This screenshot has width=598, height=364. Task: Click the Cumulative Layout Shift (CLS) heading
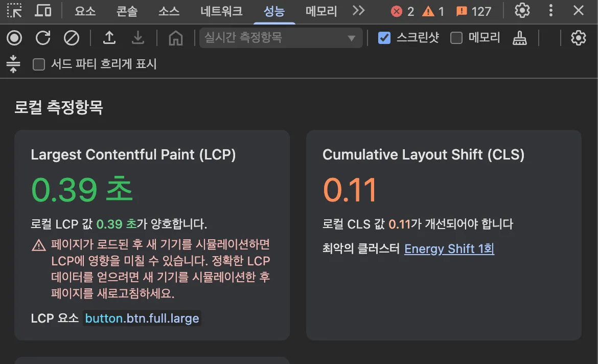click(423, 154)
